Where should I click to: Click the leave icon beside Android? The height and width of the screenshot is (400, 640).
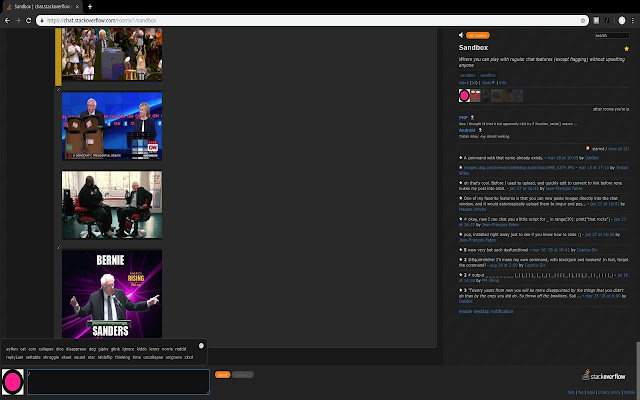(x=480, y=130)
